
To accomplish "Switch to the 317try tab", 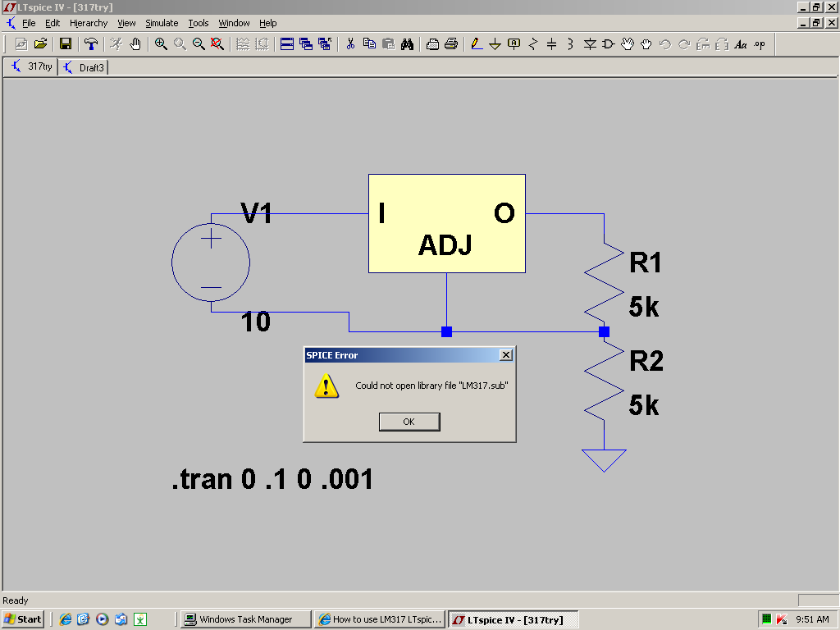I will tap(31, 66).
